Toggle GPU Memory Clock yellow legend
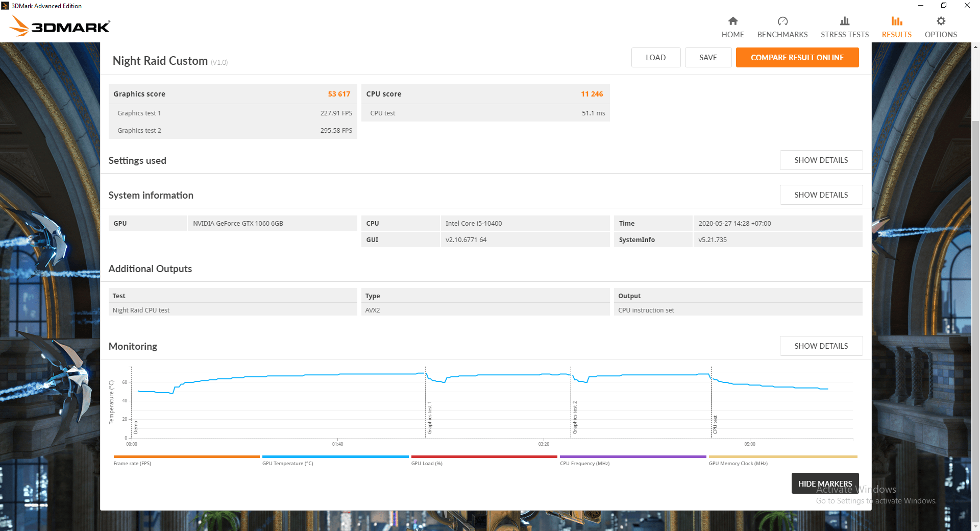 coord(783,460)
